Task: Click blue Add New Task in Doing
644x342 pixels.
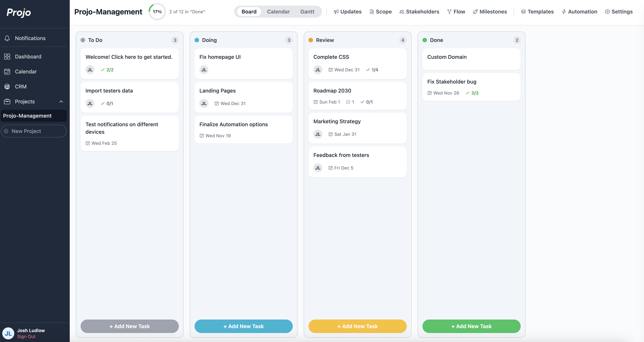Action: [243, 326]
